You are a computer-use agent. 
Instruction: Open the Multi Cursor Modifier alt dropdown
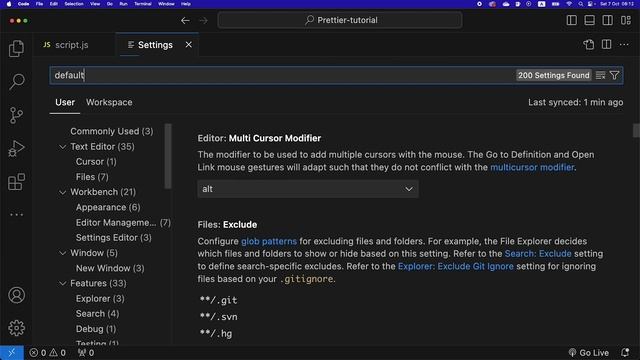(308, 189)
